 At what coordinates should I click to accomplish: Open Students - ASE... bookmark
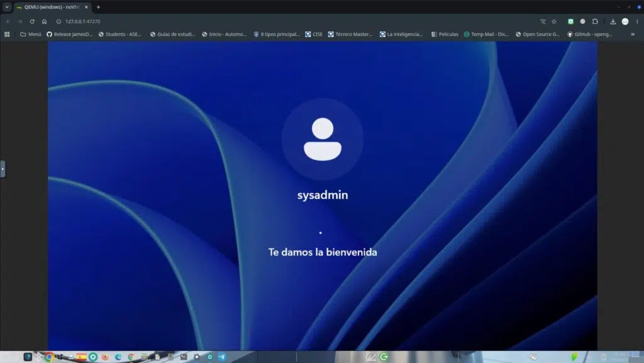(x=120, y=34)
